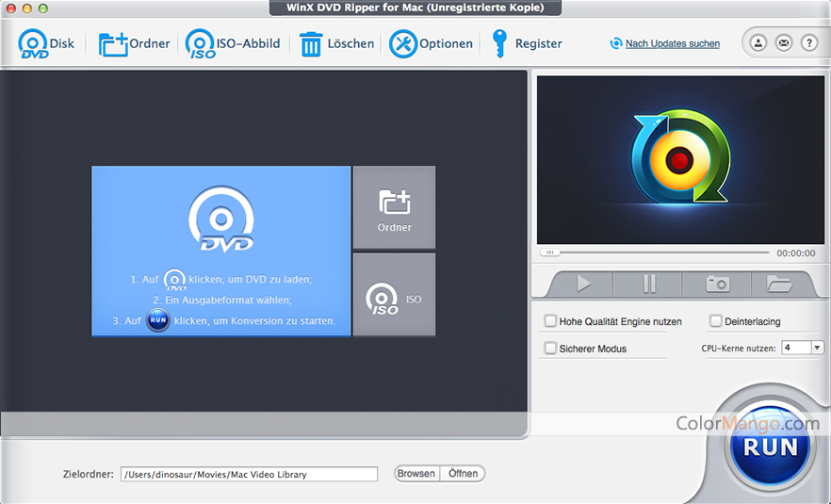Take a snapshot with the camera icon
Image resolution: width=831 pixels, height=504 pixels.
tap(718, 284)
